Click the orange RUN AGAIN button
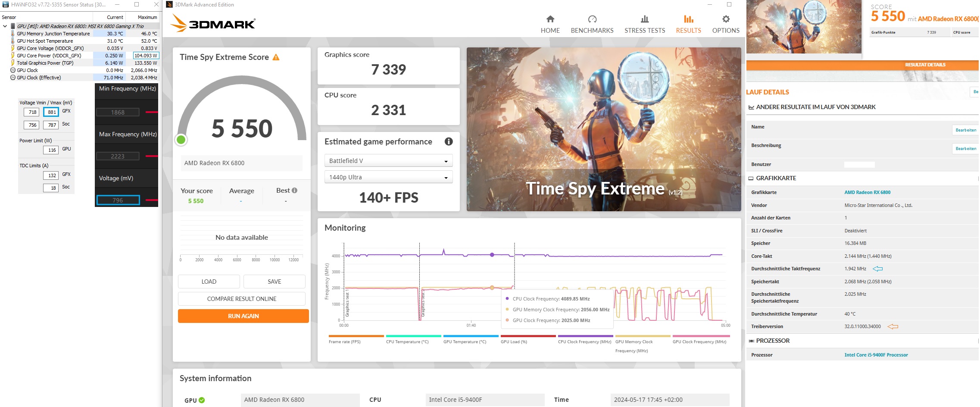 pos(243,316)
